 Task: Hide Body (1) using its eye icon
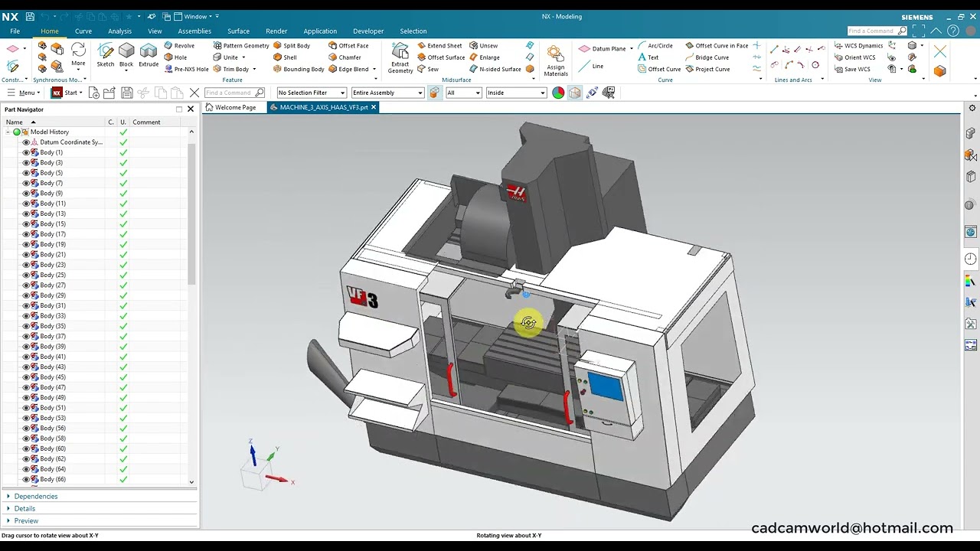click(x=26, y=152)
